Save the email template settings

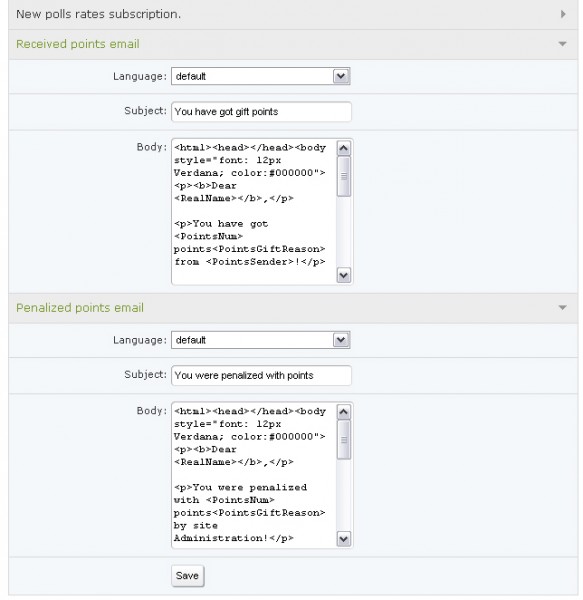coord(187,576)
